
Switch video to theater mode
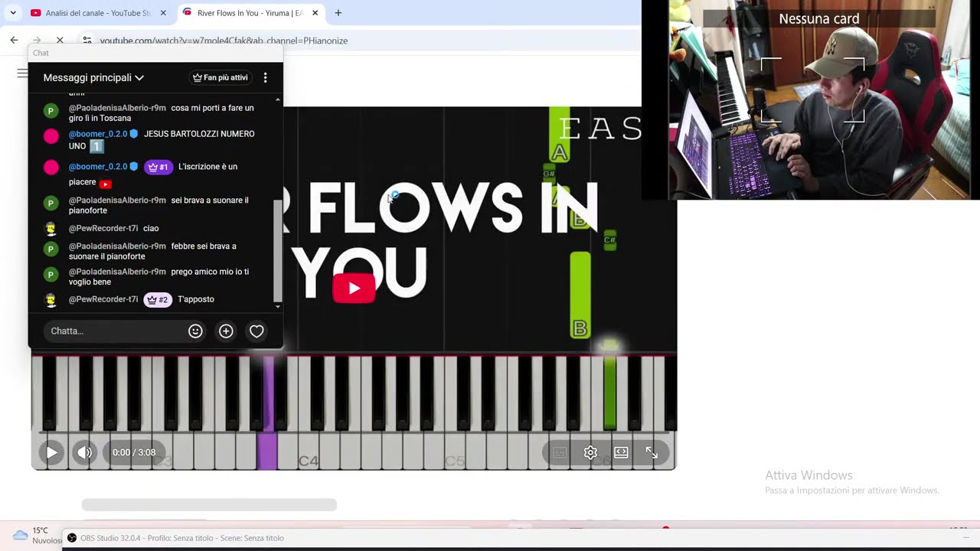(x=621, y=452)
